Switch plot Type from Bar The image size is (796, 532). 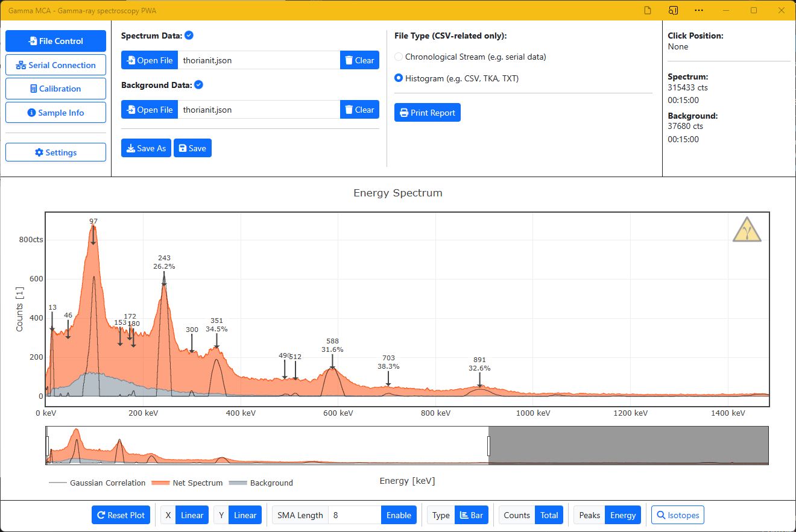point(471,515)
